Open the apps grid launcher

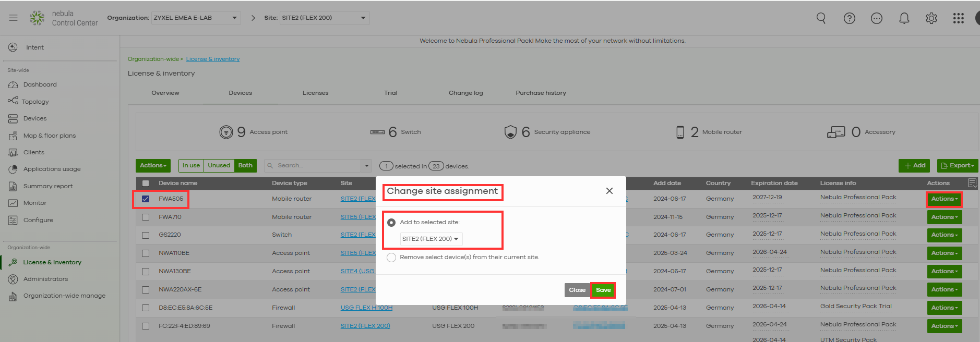coord(959,18)
